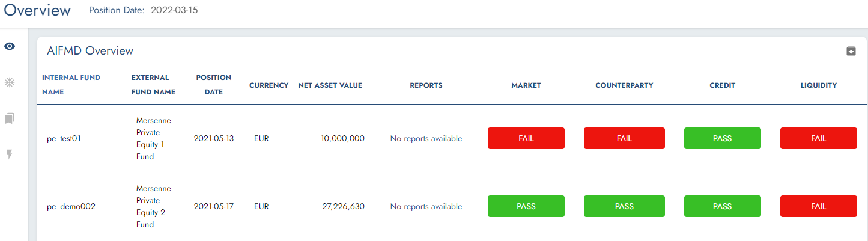Select the pe_test01 fund name

tap(64, 138)
